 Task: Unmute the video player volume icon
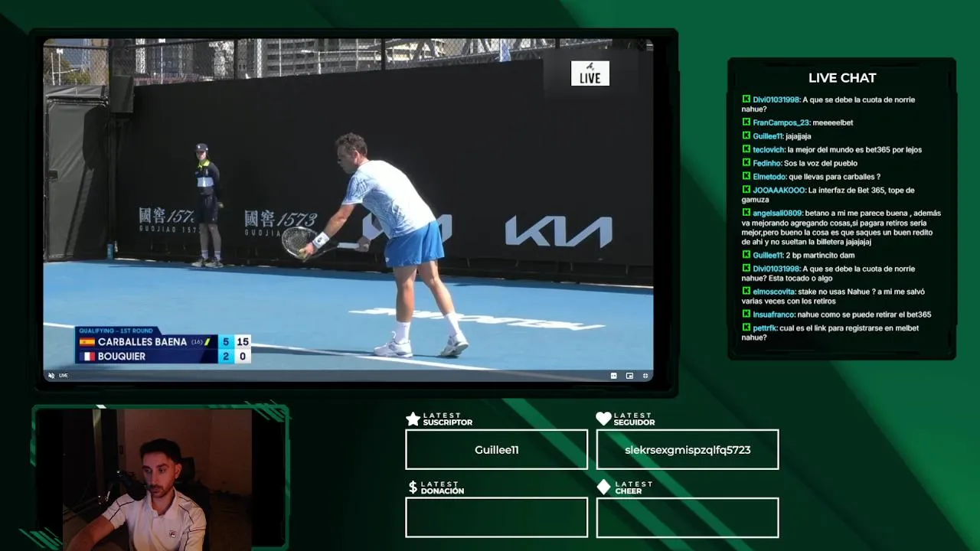(x=51, y=376)
